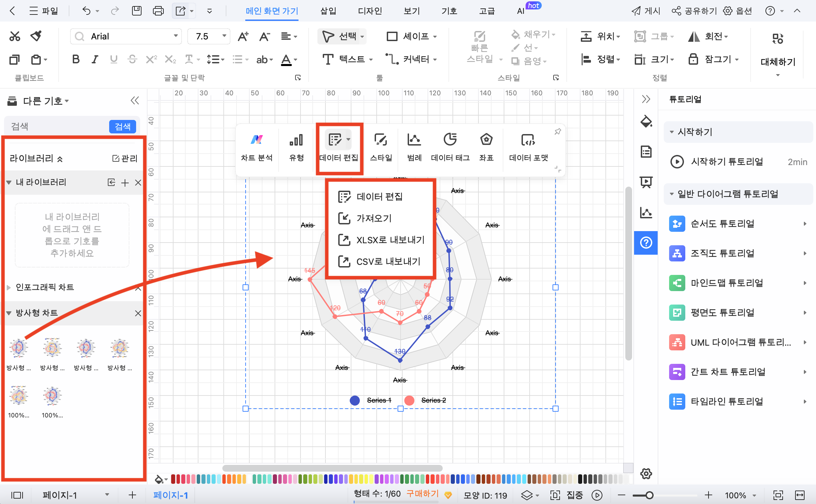Toggle 집중 focus mode in status bar
This screenshot has height=504, width=816.
pos(566,495)
